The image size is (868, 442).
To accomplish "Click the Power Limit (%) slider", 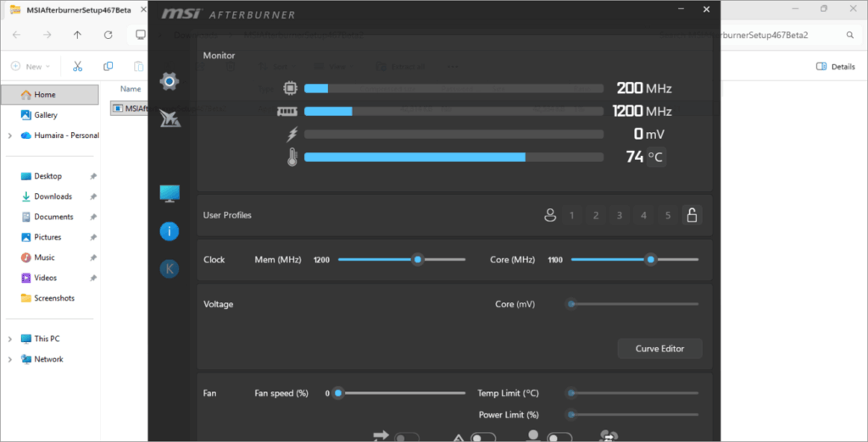I will pyautogui.click(x=634, y=415).
